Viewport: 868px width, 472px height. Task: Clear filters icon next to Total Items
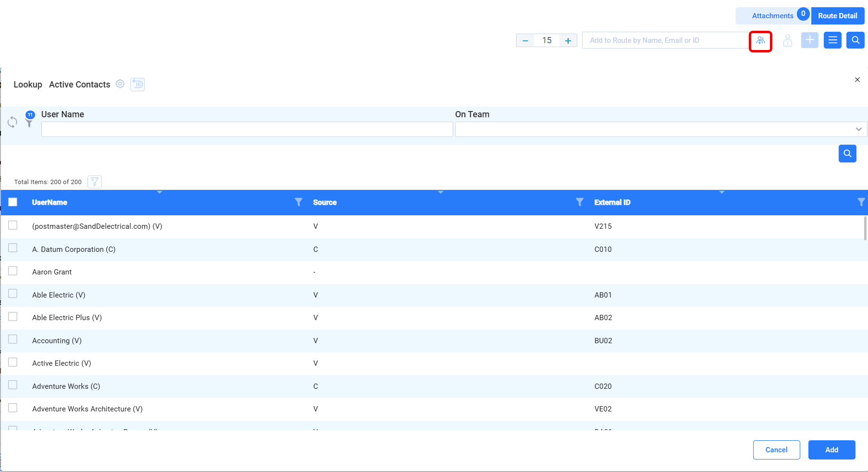coord(95,182)
